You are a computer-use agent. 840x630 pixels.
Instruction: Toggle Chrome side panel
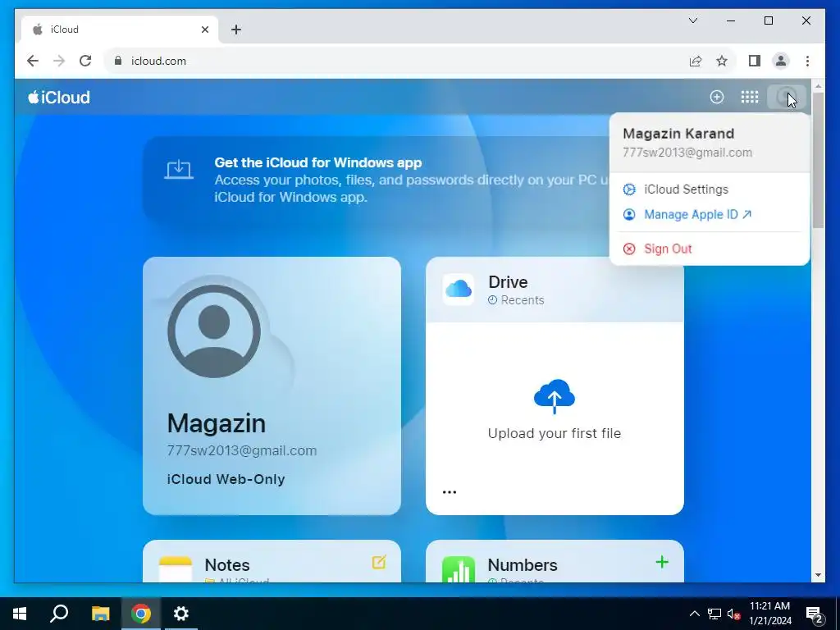point(755,61)
